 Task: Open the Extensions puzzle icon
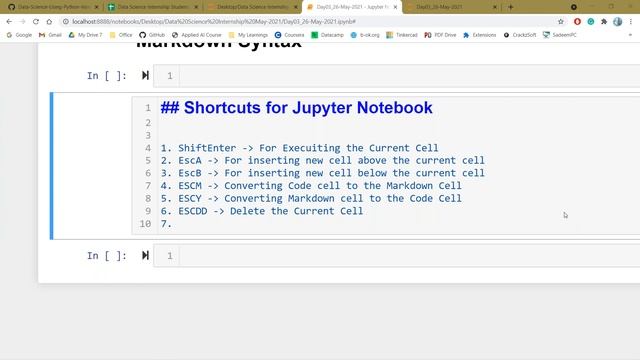pyautogui.click(x=604, y=22)
